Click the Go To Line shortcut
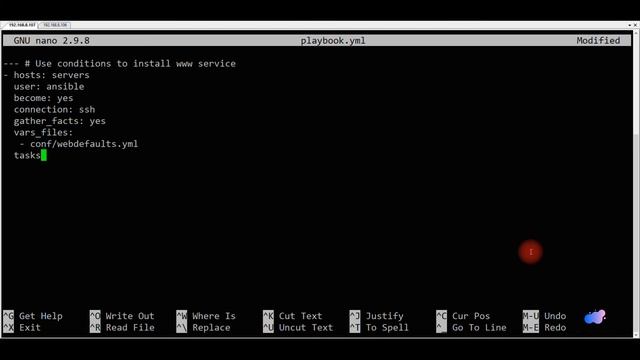Image resolution: width=640 pixels, height=360 pixels. coord(471,327)
